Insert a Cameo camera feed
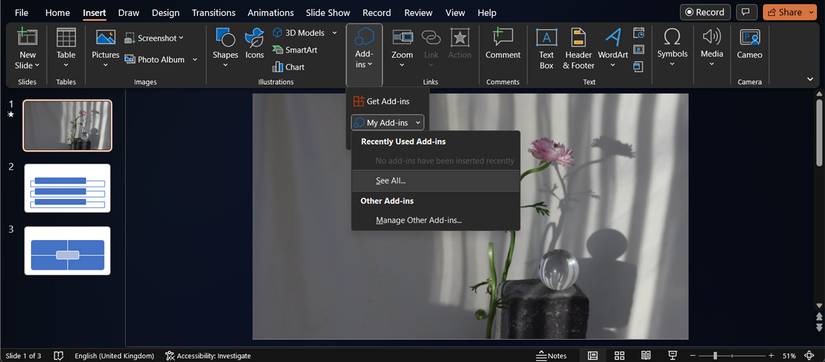This screenshot has width=825, height=362. pos(750,44)
